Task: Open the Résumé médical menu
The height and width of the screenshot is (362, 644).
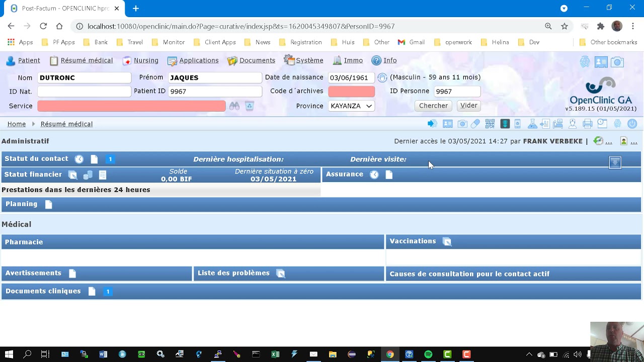Action: 82,60
